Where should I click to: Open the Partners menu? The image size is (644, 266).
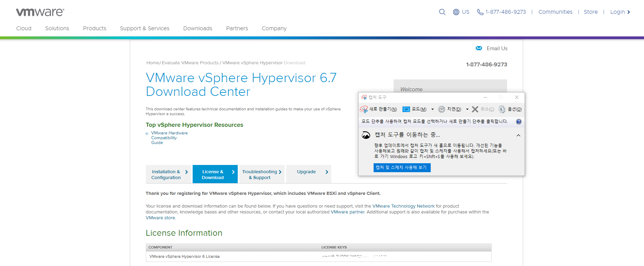tap(237, 28)
